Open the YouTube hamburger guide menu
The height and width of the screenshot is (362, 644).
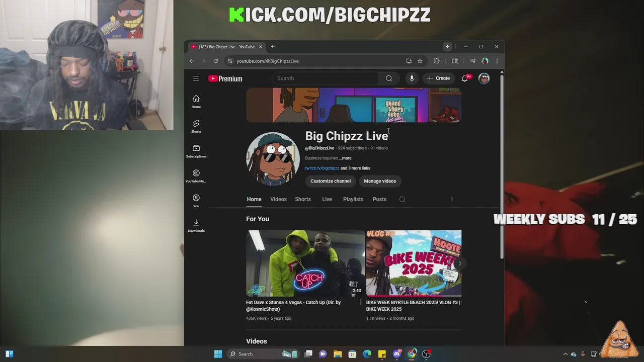196,78
